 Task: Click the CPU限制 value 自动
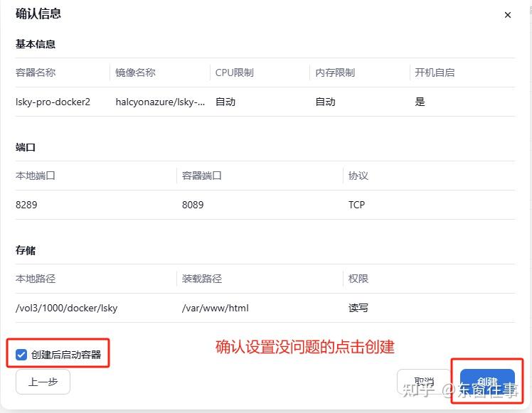225,102
